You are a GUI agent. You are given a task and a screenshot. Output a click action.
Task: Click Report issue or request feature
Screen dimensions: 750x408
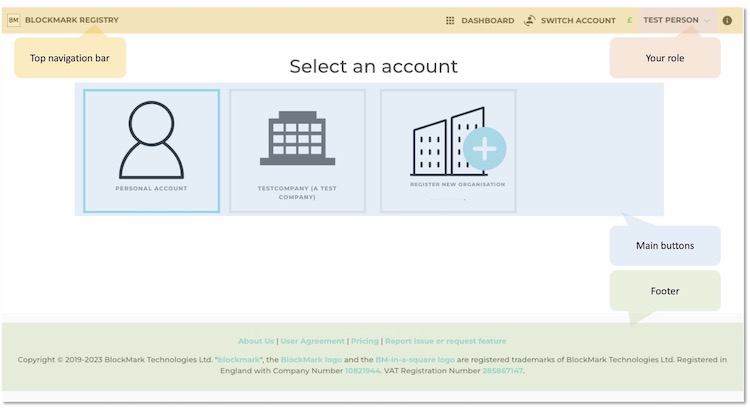point(445,341)
